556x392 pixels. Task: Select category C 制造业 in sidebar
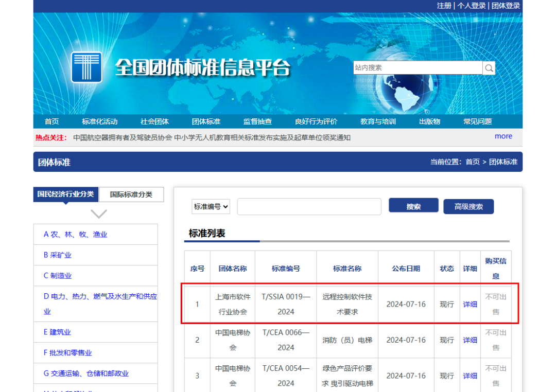click(x=58, y=275)
